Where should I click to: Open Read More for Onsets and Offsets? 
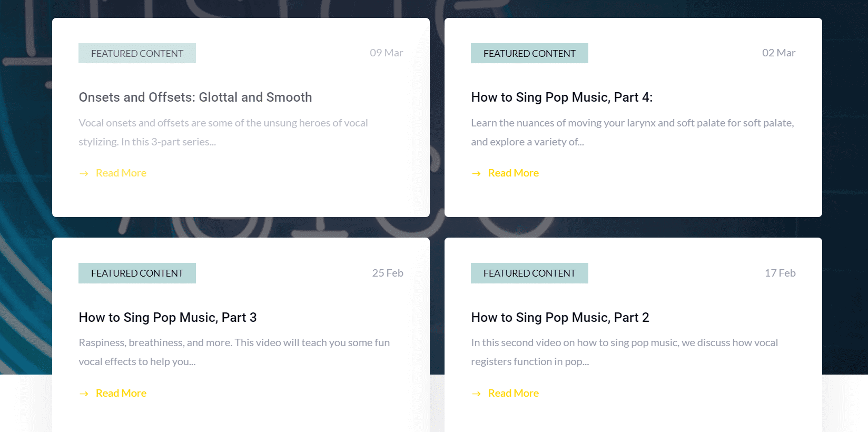point(121,173)
